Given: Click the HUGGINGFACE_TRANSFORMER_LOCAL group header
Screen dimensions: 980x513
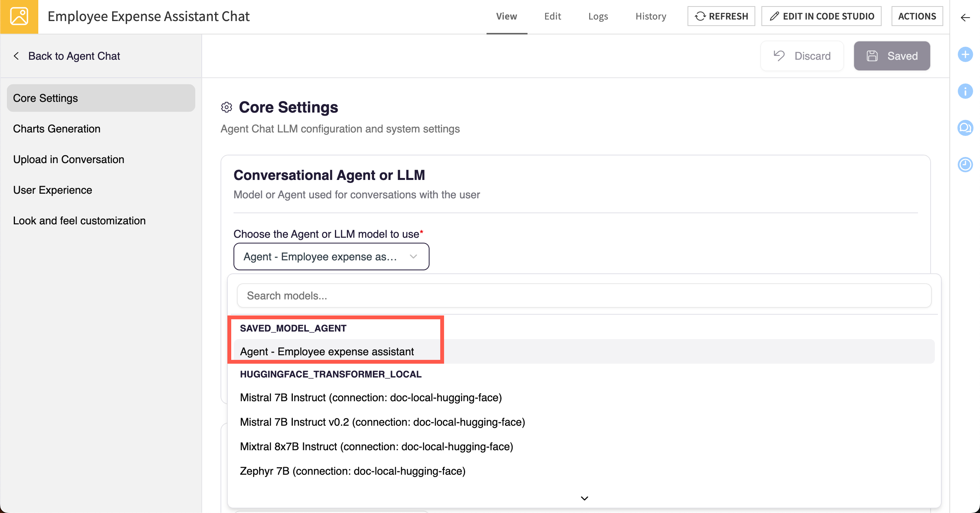Looking at the screenshot, I should point(331,374).
